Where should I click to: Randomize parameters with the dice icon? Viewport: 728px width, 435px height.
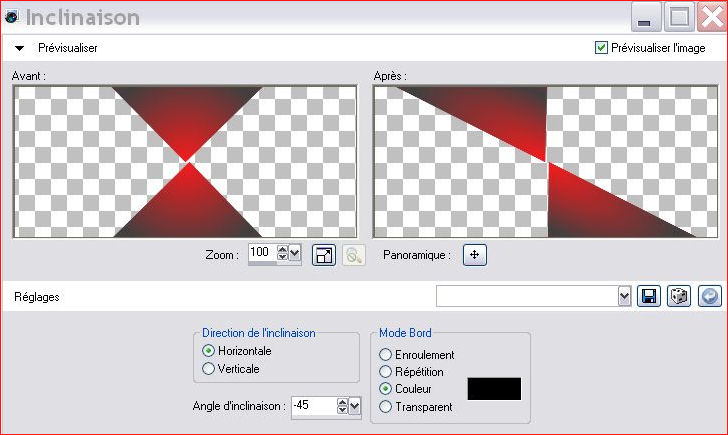click(679, 296)
